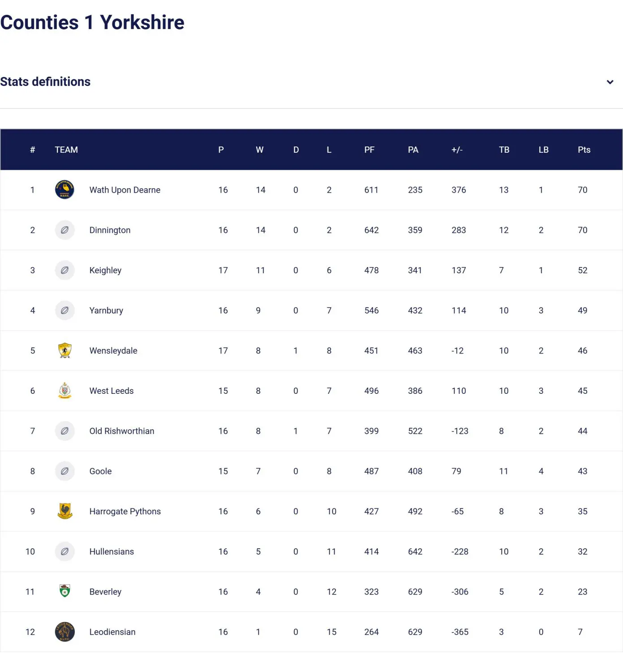Expand the Stats definitions chevron

(x=610, y=82)
